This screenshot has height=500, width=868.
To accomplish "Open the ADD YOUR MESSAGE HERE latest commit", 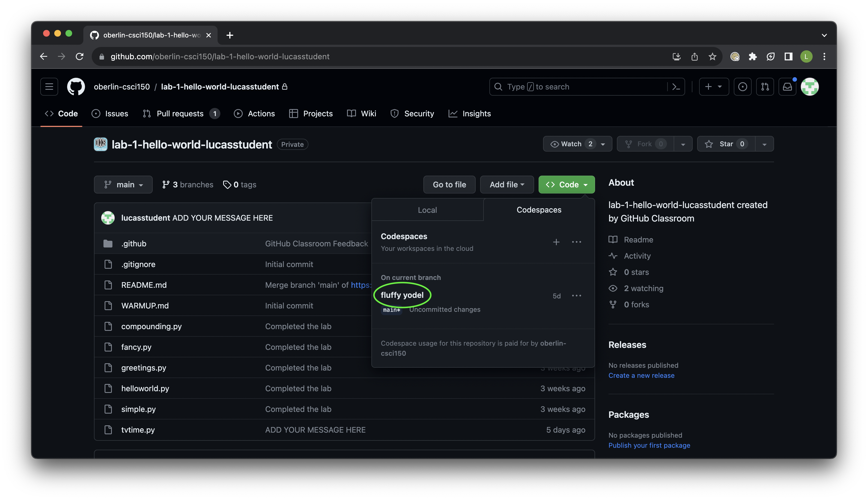I will tap(223, 218).
